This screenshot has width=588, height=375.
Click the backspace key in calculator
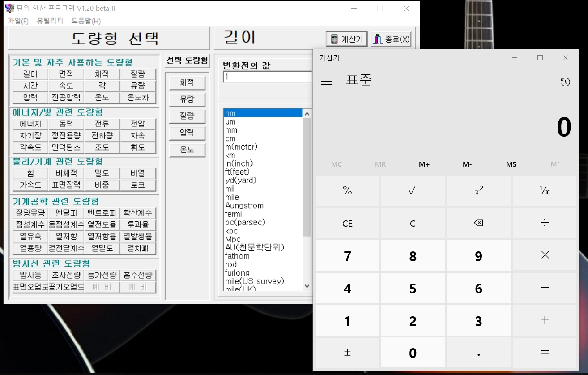click(478, 223)
